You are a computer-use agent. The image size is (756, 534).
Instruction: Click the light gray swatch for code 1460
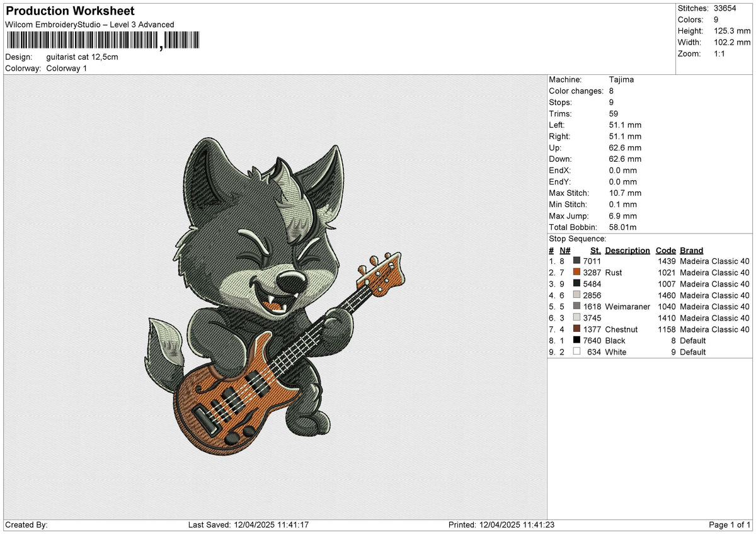(x=576, y=295)
